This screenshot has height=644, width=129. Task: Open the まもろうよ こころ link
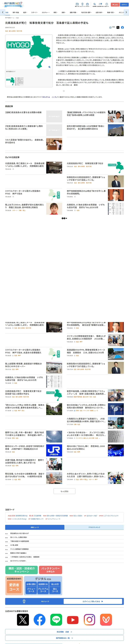click(49, 97)
